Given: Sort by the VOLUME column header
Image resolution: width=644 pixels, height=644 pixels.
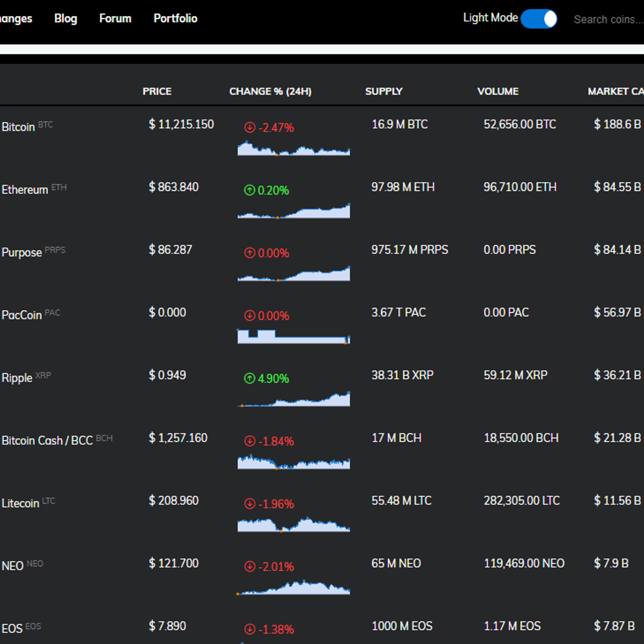Looking at the screenshot, I should click(x=498, y=91).
